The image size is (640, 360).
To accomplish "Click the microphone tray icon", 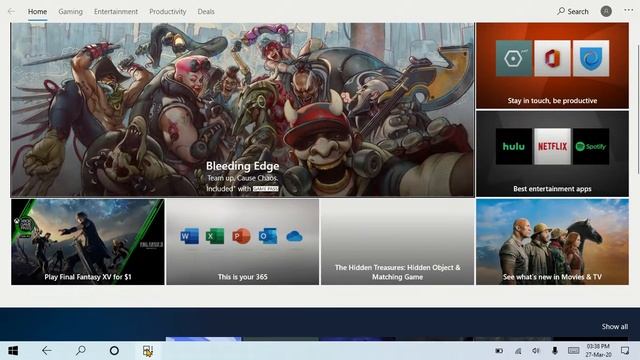I will tap(555, 351).
